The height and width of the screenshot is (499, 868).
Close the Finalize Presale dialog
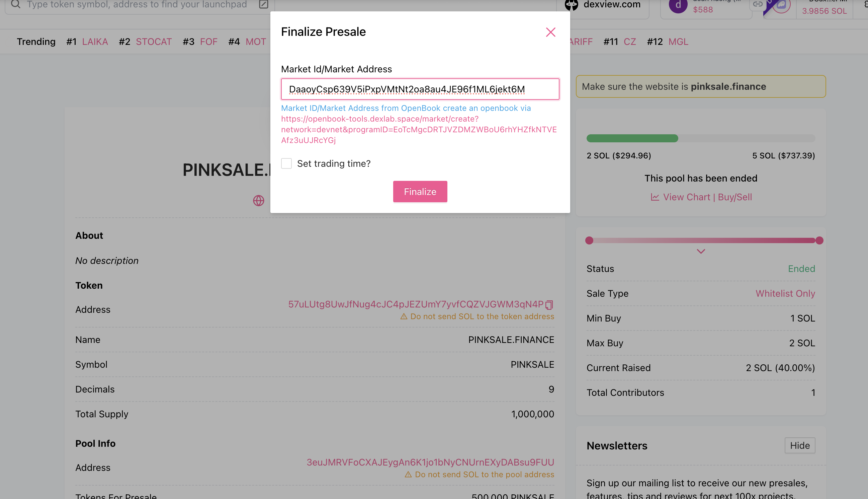[x=550, y=32]
